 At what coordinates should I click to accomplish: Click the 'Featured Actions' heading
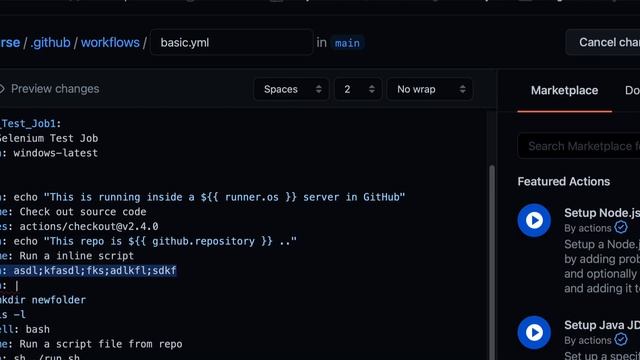(x=564, y=181)
